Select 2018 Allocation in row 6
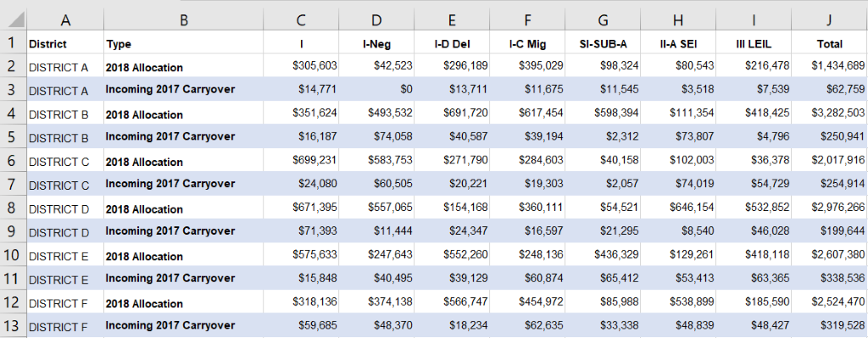Image resolution: width=868 pixels, height=338 pixels. [184, 160]
